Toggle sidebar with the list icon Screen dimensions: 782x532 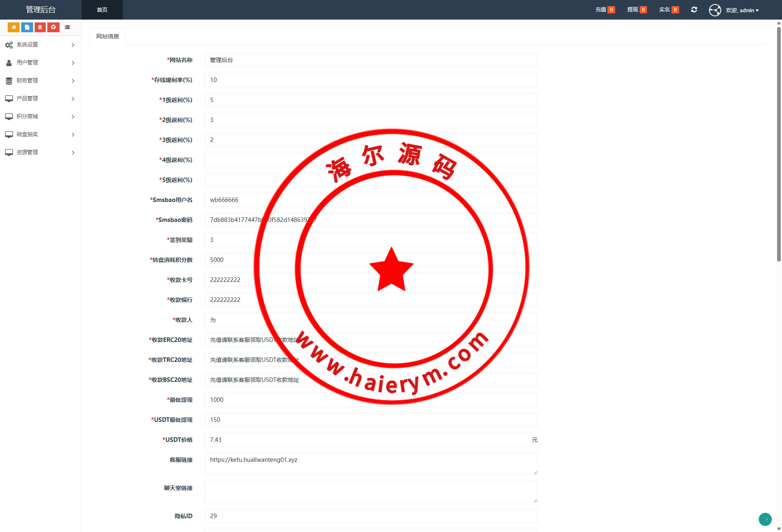(x=67, y=27)
